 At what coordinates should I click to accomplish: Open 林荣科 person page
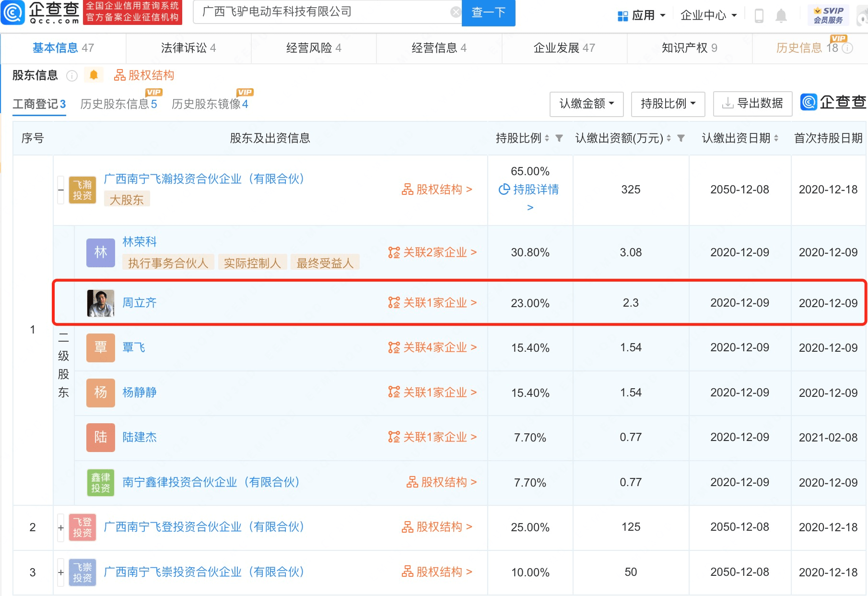pos(140,242)
